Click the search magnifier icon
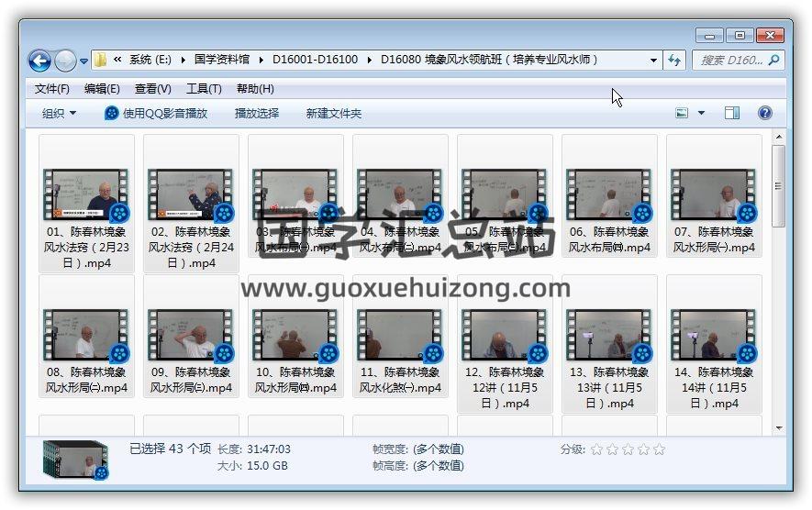Screen dimensions: 812x510 pos(773,60)
